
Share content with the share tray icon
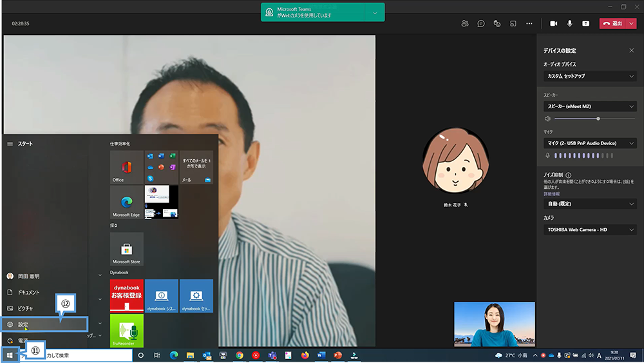point(585,23)
